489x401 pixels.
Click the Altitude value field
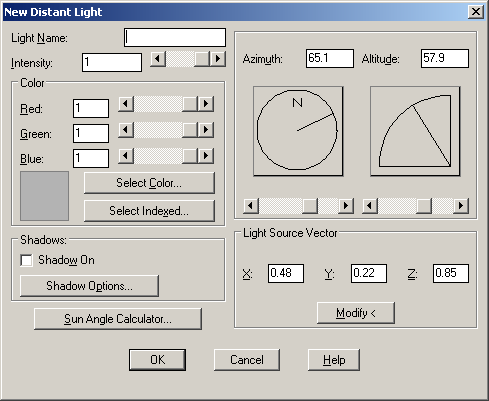445,59
